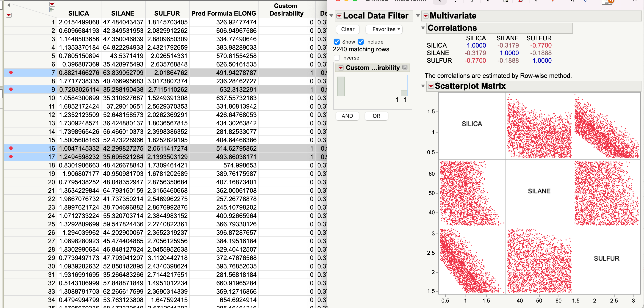The image size is (644, 308).
Task: Open Local Data Filter red triangle menu
Action: [x=339, y=16]
